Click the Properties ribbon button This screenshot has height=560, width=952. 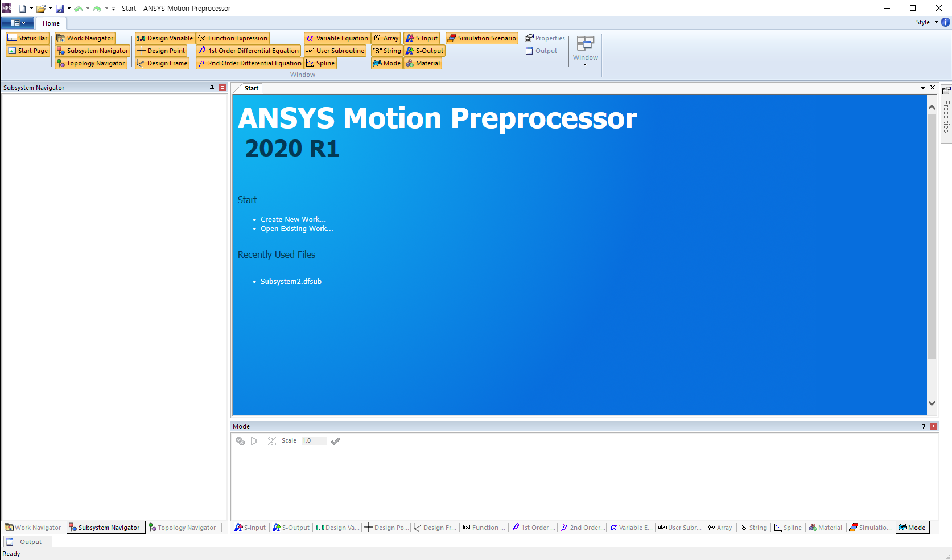tap(545, 38)
